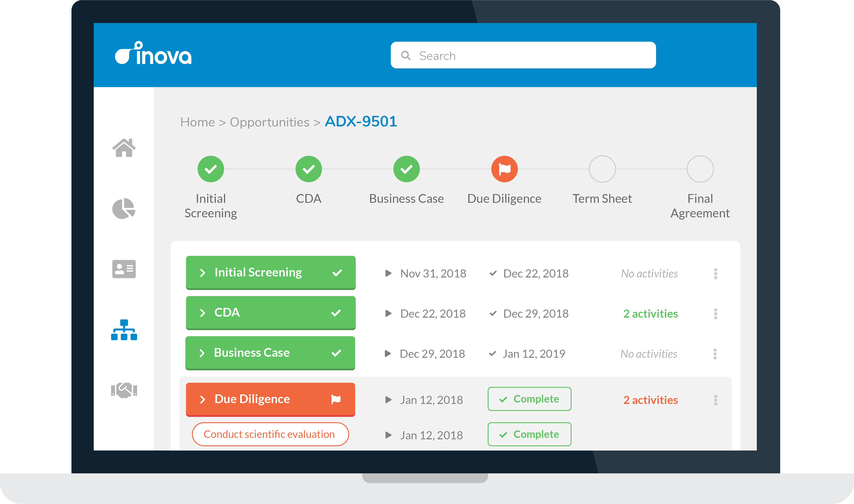
Task: Click the inova logo
Action: (154, 54)
